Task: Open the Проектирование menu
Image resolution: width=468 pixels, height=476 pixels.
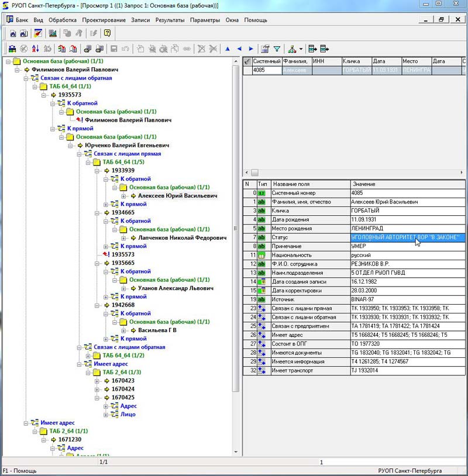Action: tap(104, 20)
